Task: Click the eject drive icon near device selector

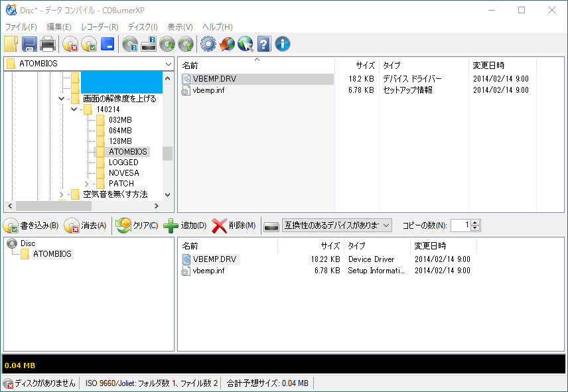Action: 271,225
